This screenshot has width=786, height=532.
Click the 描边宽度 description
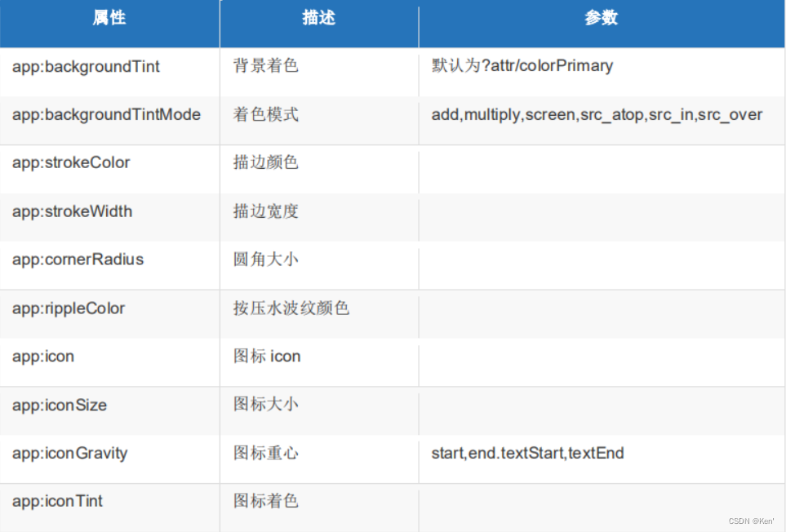[266, 211]
